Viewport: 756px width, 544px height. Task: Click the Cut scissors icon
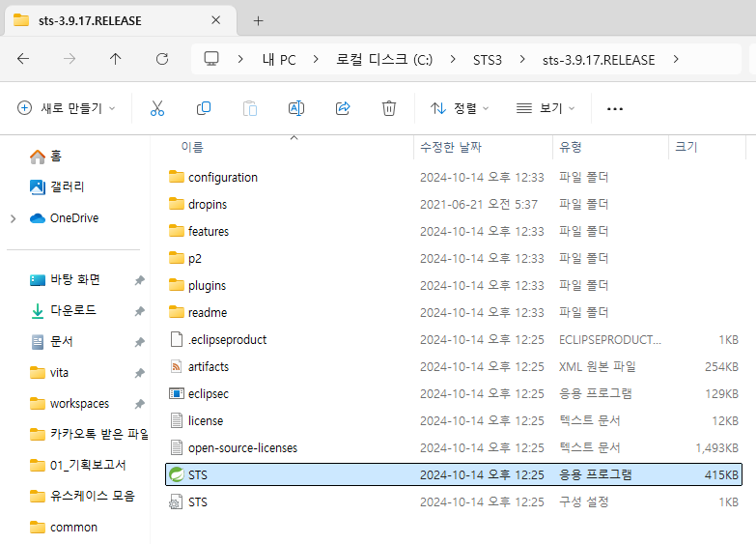(x=157, y=108)
